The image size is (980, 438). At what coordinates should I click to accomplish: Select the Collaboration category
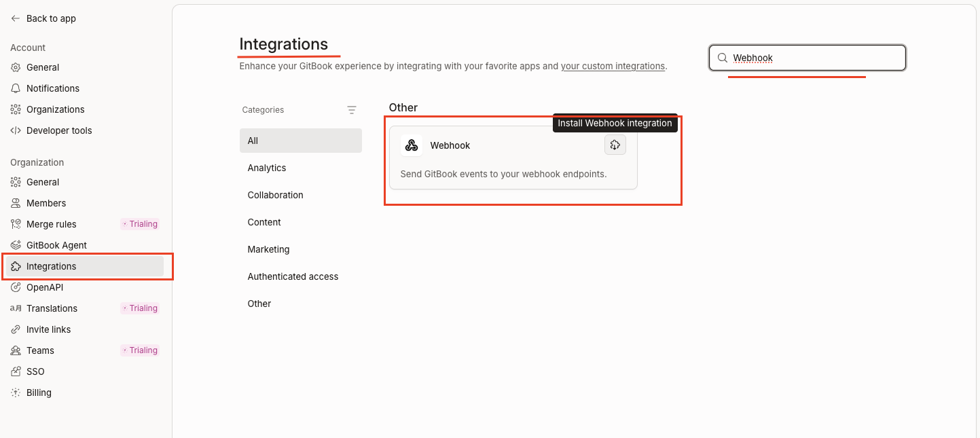[301, 195]
